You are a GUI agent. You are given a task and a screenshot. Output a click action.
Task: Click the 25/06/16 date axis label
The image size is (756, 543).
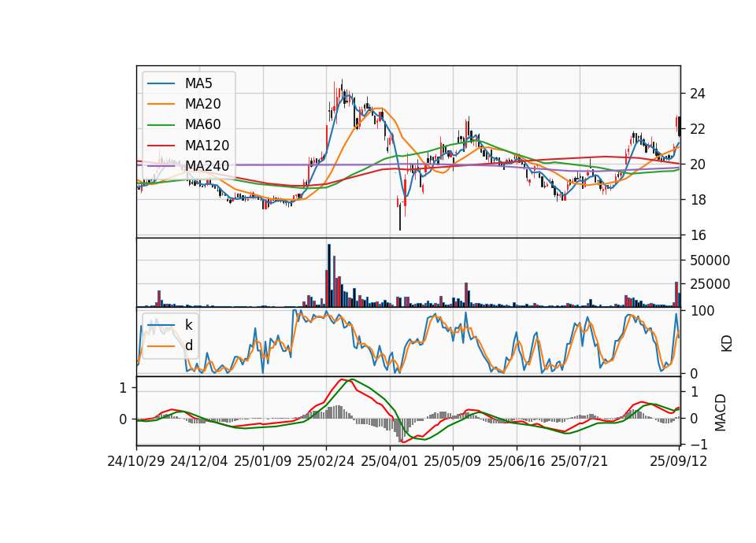[517, 461]
